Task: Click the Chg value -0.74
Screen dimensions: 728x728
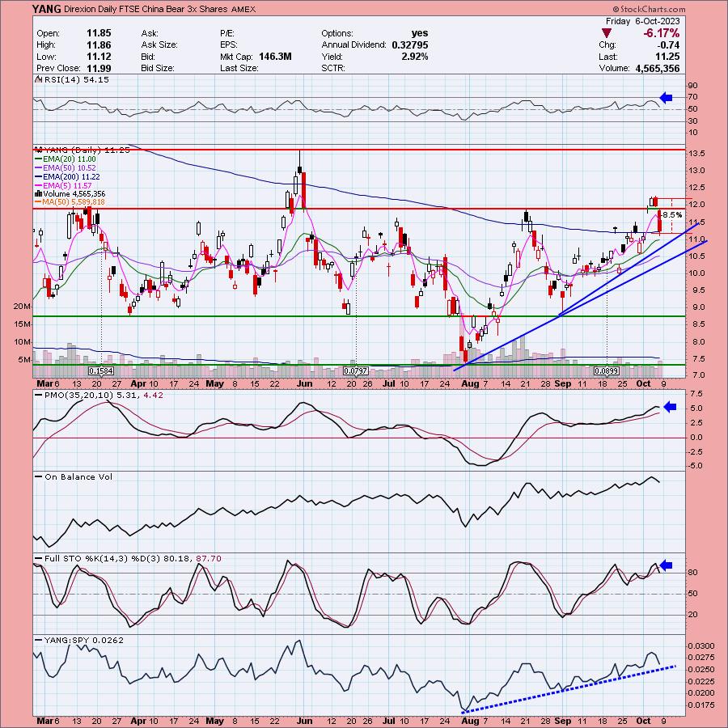Action: [x=668, y=45]
